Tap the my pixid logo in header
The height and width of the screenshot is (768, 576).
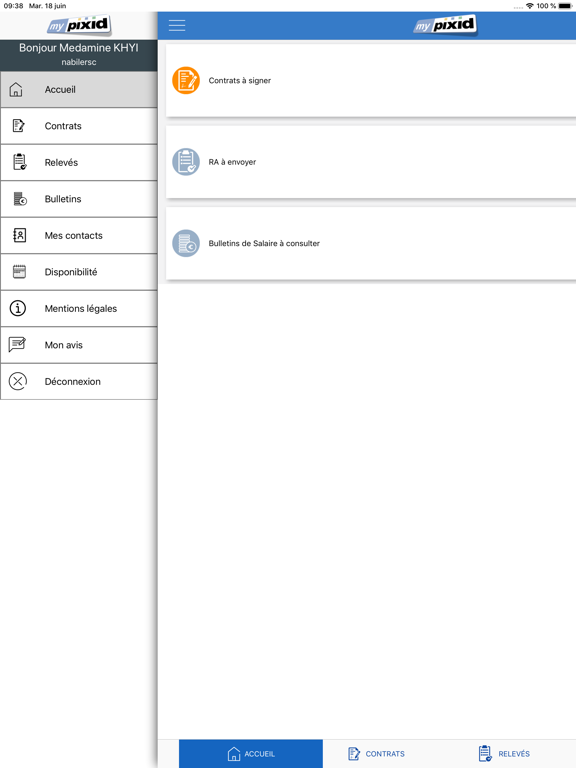(445, 25)
